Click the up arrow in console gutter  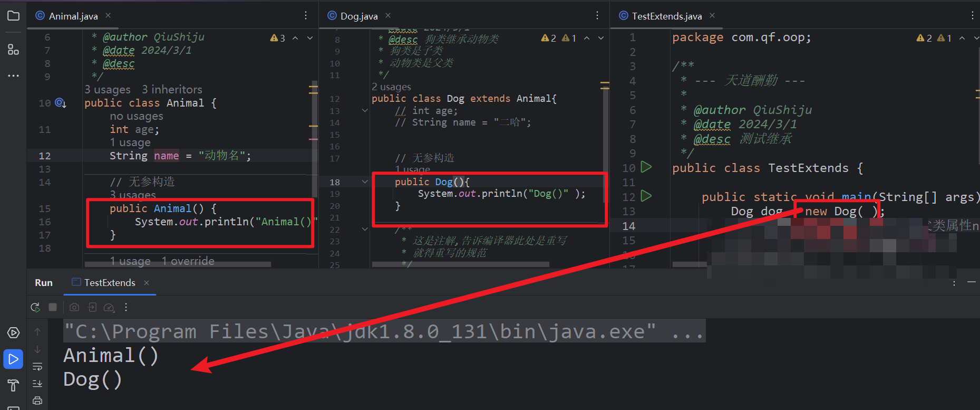[x=37, y=332]
